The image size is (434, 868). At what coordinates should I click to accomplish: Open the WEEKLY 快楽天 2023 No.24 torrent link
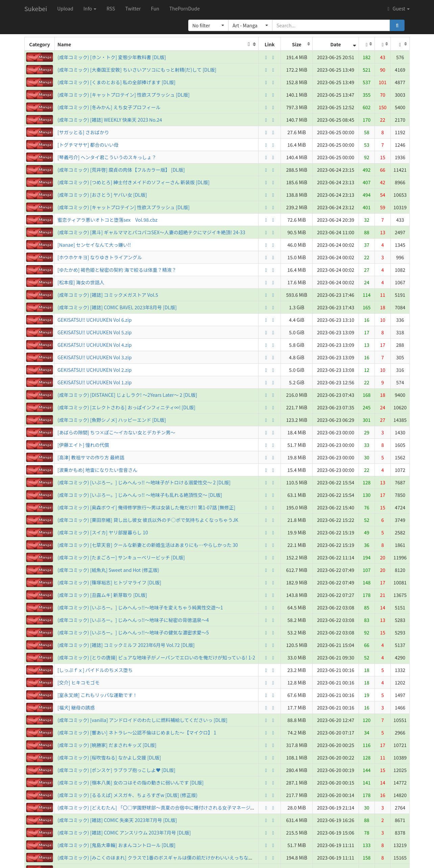click(110, 120)
